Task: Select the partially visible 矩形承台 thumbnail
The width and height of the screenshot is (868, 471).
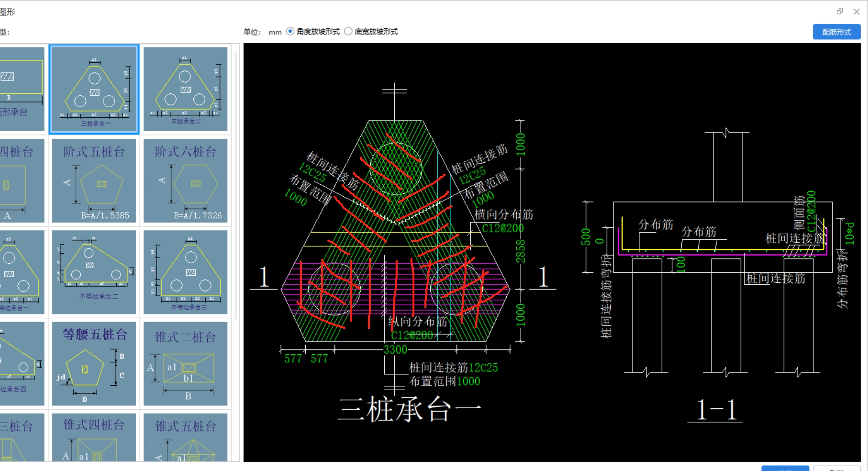Action: coord(22,89)
